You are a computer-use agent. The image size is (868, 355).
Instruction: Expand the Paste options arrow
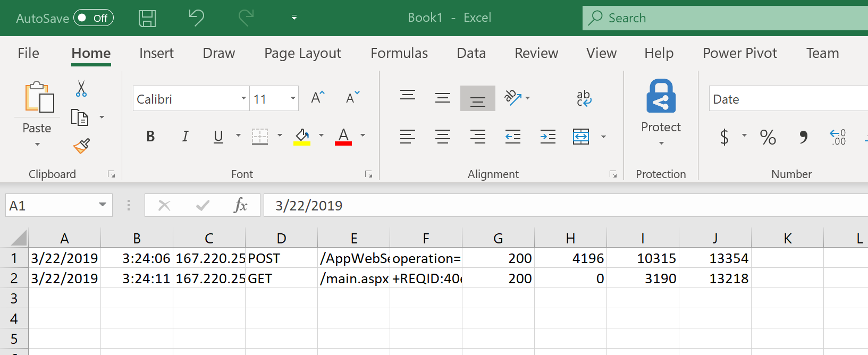tap(37, 144)
